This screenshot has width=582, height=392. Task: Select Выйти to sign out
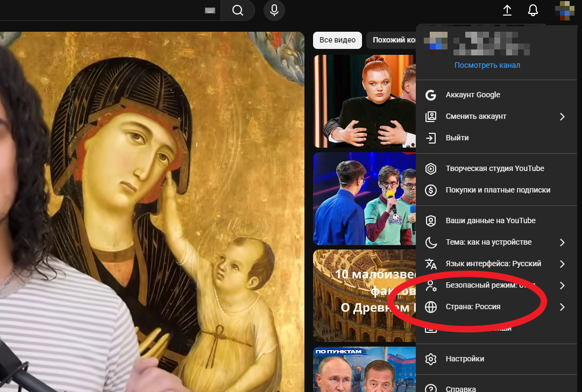pyautogui.click(x=496, y=138)
